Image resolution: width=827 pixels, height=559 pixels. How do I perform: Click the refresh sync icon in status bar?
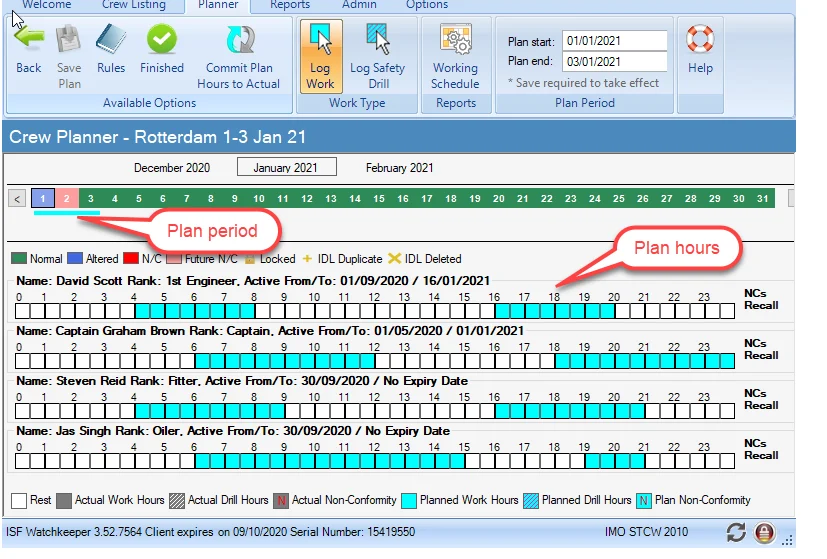(737, 532)
